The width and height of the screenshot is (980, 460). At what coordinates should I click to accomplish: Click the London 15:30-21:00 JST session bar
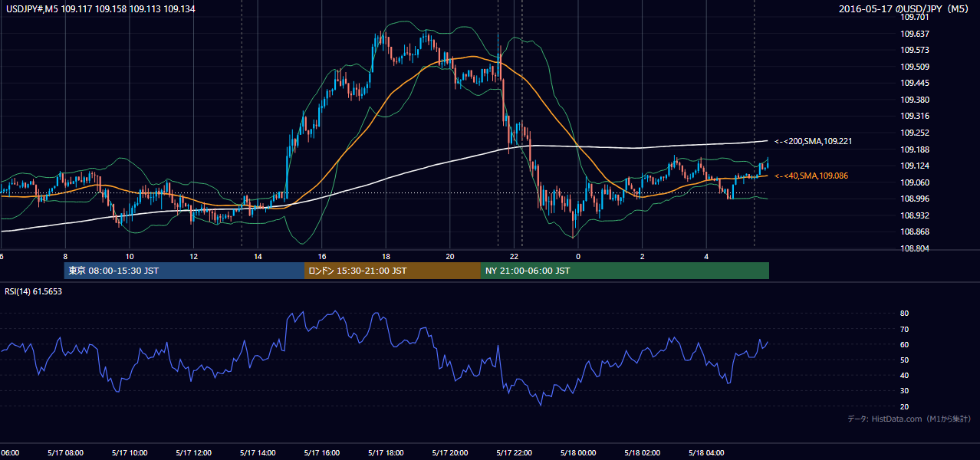pos(393,271)
